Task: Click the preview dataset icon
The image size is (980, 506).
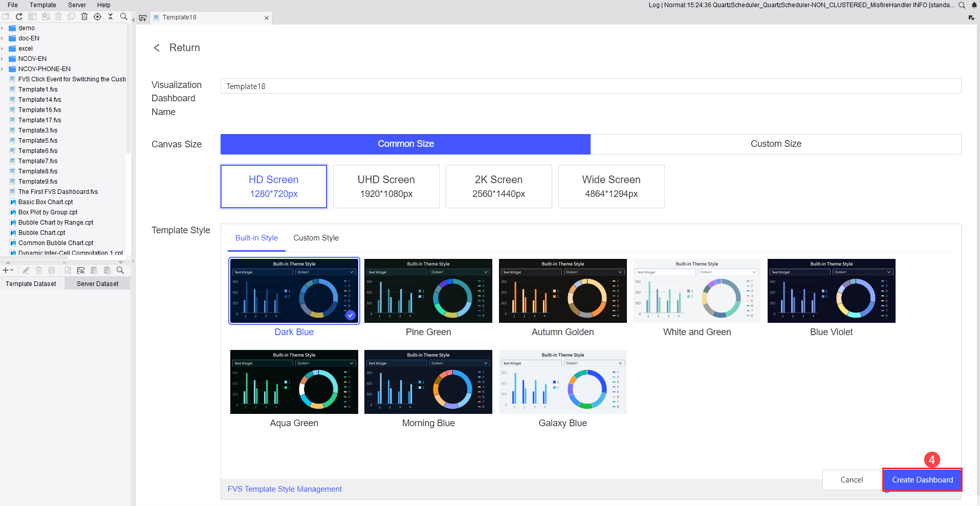Action: pos(68,270)
